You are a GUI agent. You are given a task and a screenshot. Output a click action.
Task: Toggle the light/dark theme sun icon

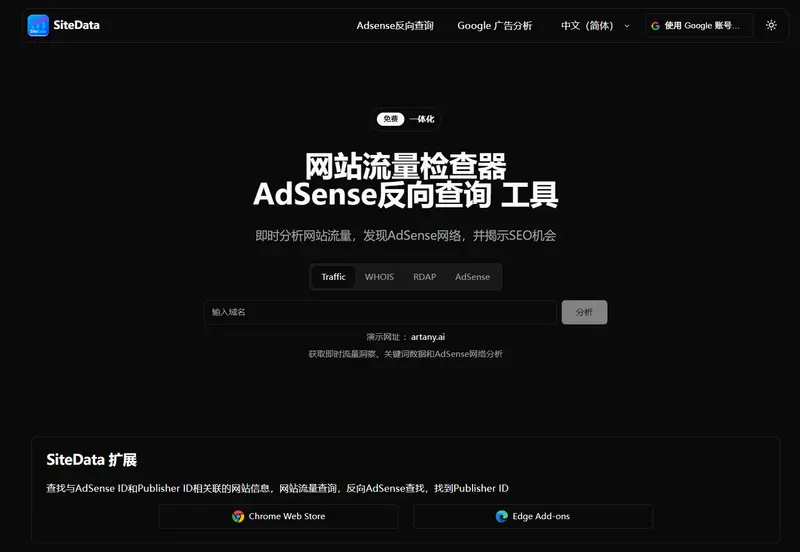pyautogui.click(x=771, y=25)
